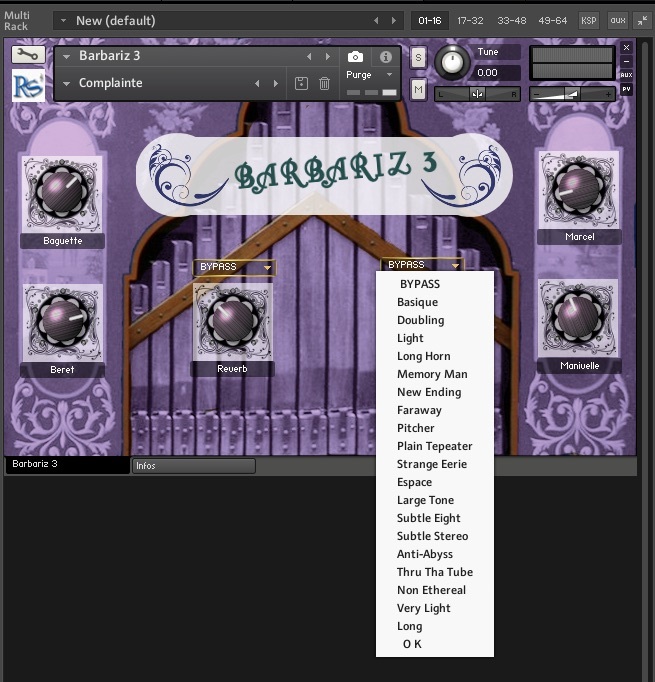Viewport: 655px width, 682px height.
Task: Show instrument channels 49-64
Action: (552, 20)
